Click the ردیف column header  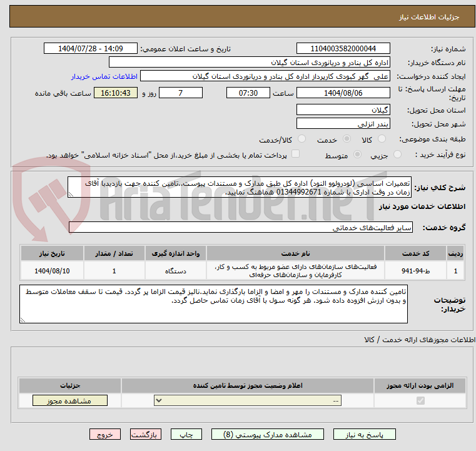[455, 253]
